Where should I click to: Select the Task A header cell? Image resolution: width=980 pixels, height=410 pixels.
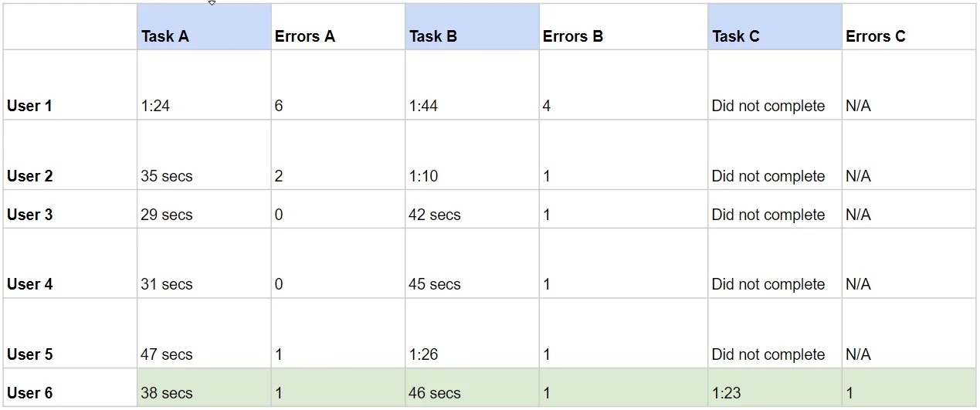[204, 27]
